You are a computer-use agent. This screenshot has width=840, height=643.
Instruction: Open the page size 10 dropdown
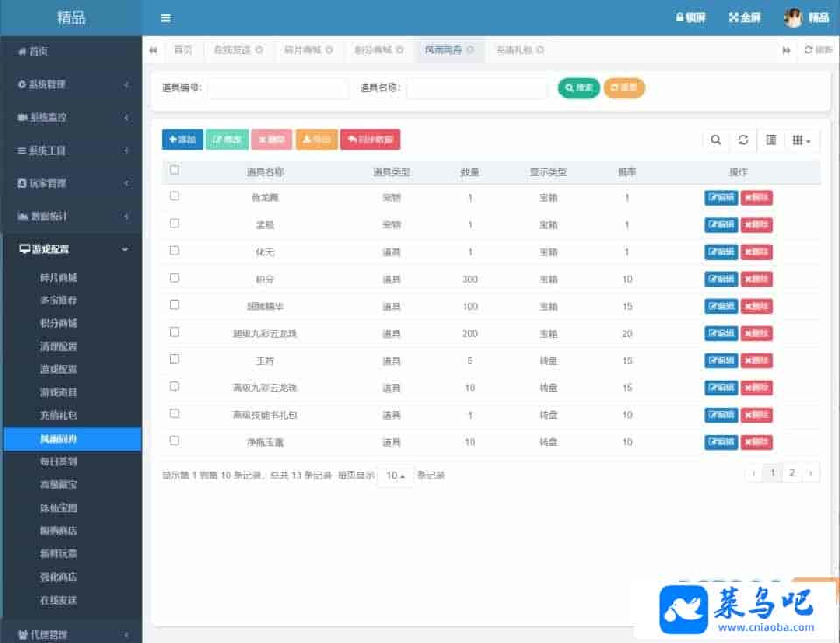[x=395, y=475]
